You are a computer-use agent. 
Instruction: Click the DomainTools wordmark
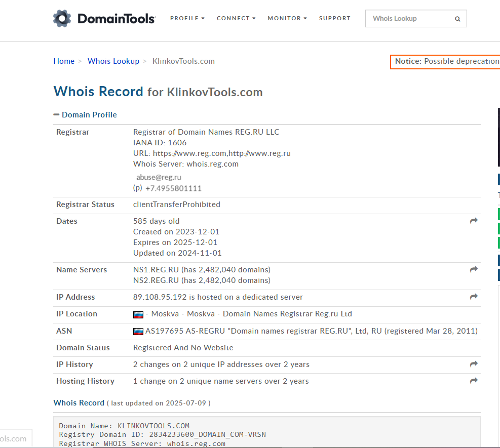point(117,19)
